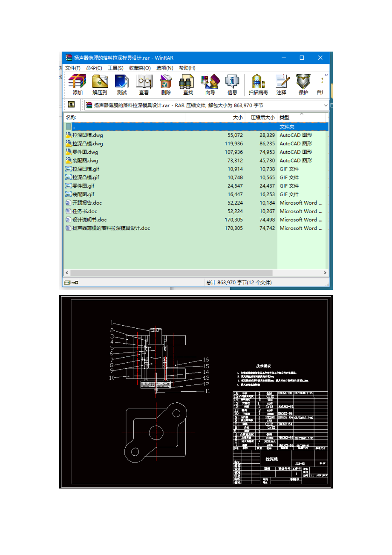392x555 pixels.
Task: Click the size value 119,936
Action: click(x=234, y=144)
